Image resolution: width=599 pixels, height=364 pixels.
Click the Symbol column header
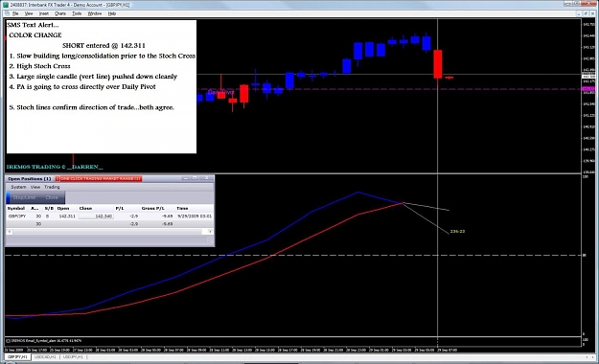16,208
